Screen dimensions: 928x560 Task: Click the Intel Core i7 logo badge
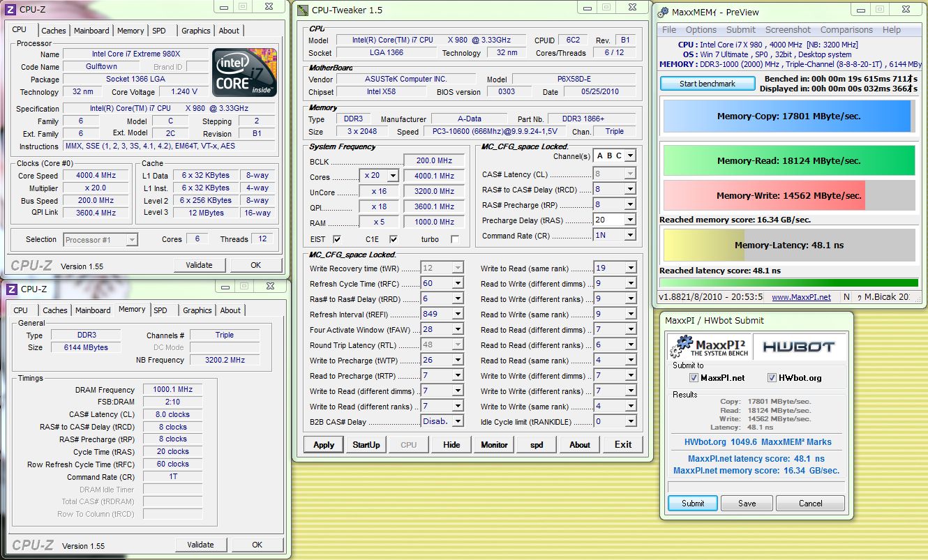coord(244,73)
